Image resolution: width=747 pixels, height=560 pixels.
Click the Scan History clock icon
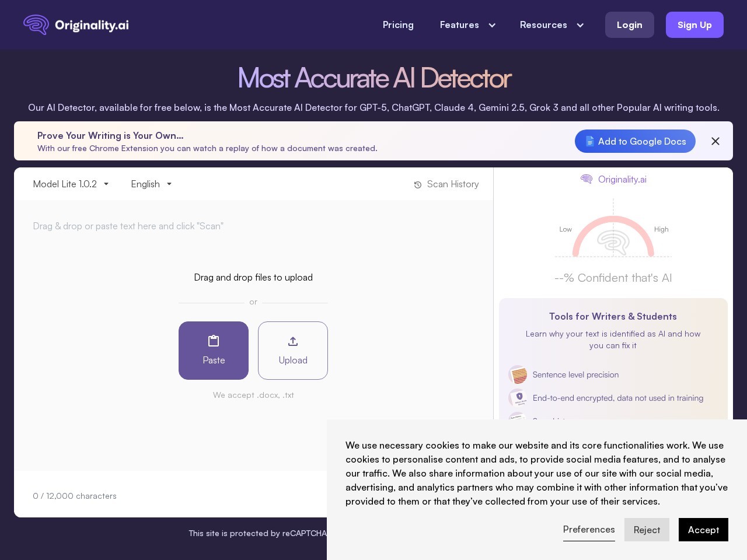(418, 185)
